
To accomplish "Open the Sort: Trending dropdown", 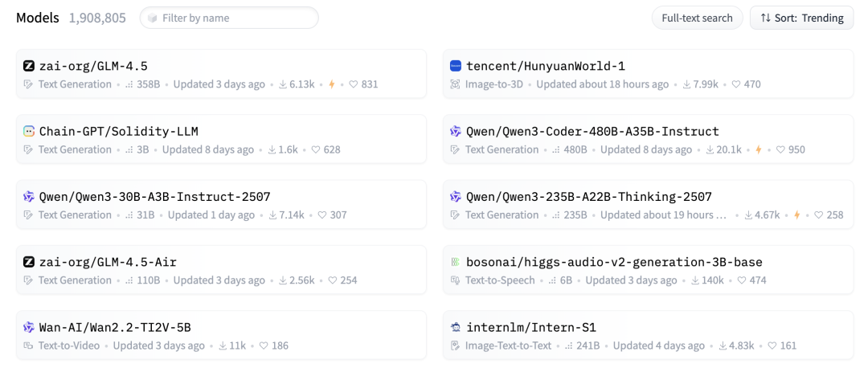I will pyautogui.click(x=801, y=18).
